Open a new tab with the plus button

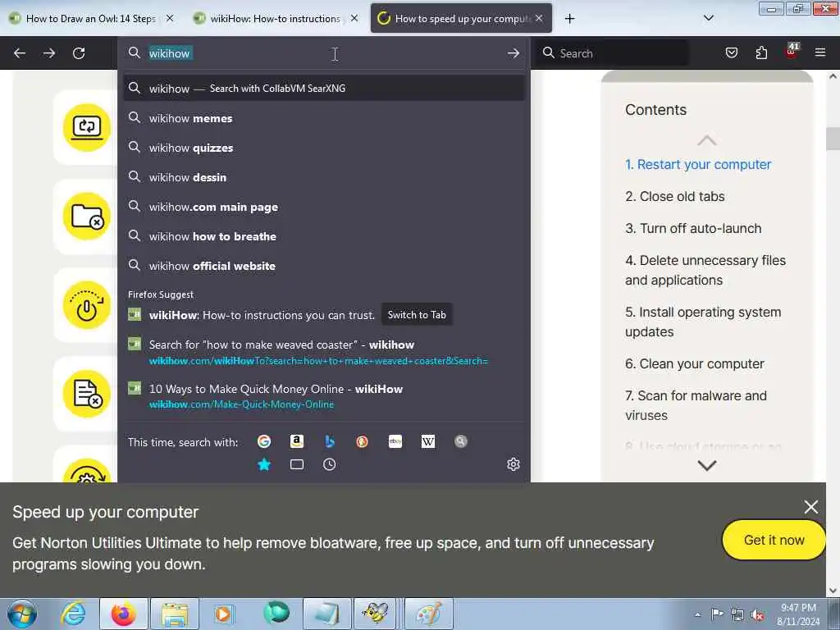tap(569, 19)
